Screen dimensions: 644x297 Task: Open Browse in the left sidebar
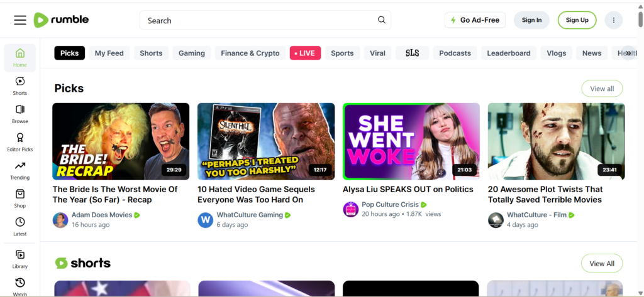coord(20,114)
